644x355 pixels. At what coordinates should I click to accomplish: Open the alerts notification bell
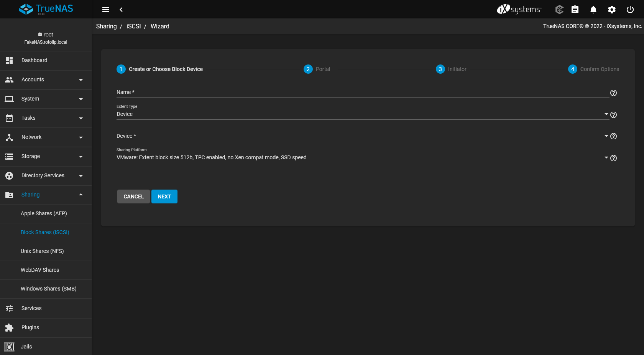pos(593,9)
